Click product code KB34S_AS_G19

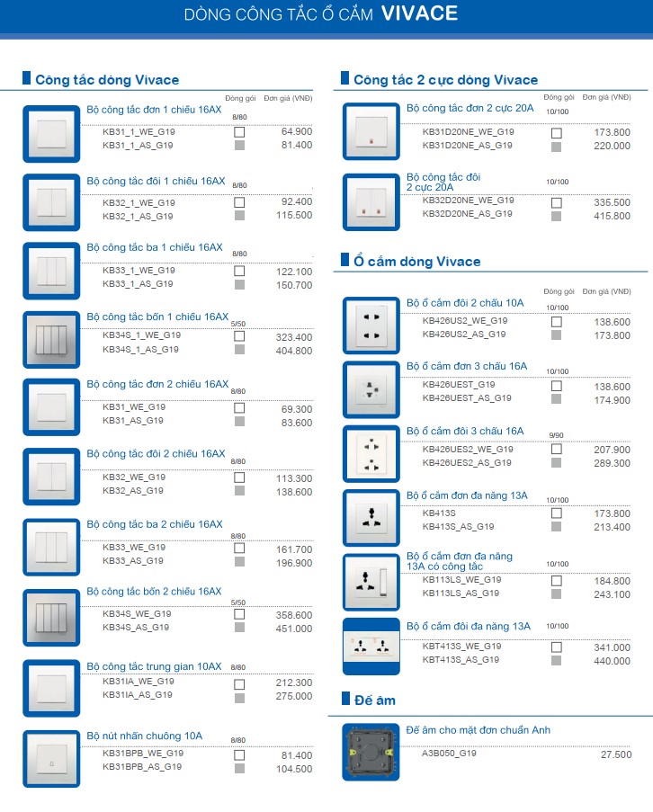136,627
